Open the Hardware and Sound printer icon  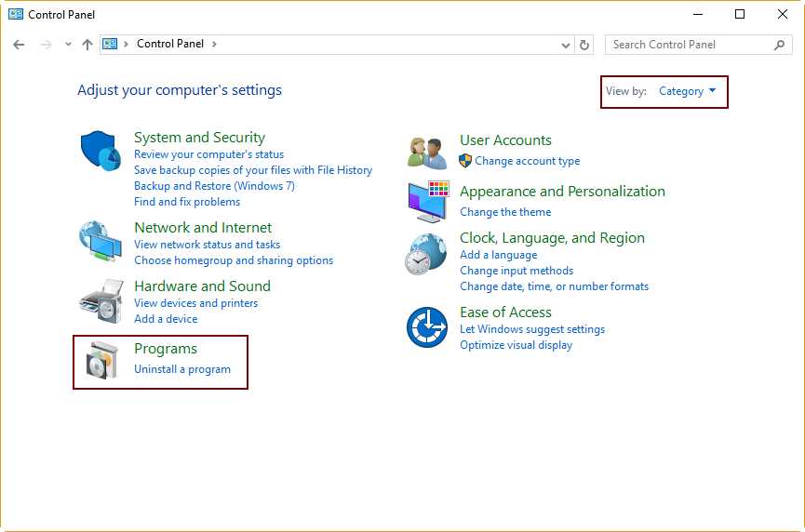pos(101,301)
